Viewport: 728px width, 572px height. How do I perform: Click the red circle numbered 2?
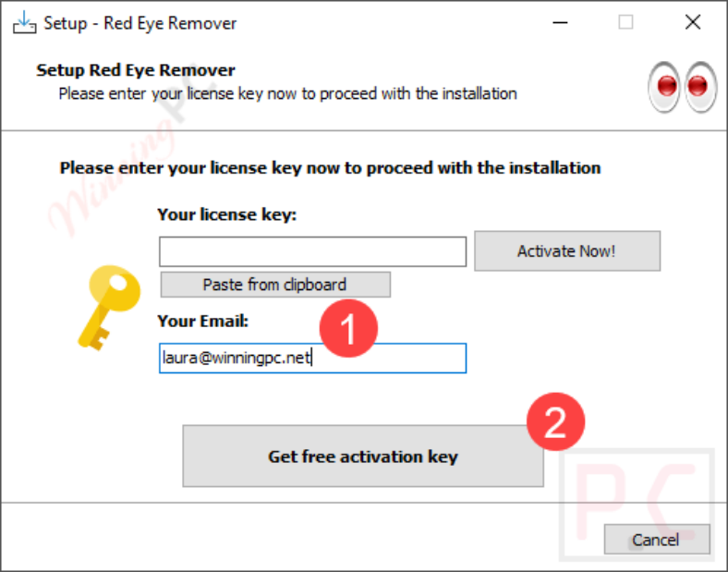coord(555,421)
